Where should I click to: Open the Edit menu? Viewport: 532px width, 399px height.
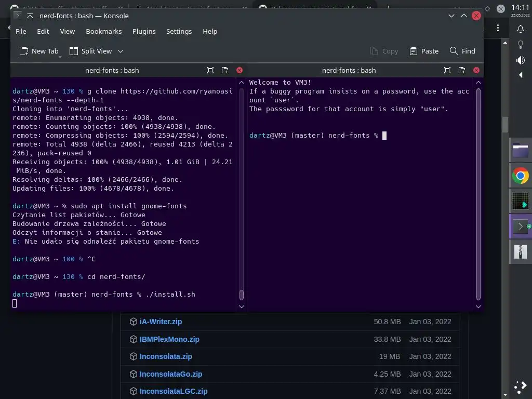pyautogui.click(x=43, y=31)
